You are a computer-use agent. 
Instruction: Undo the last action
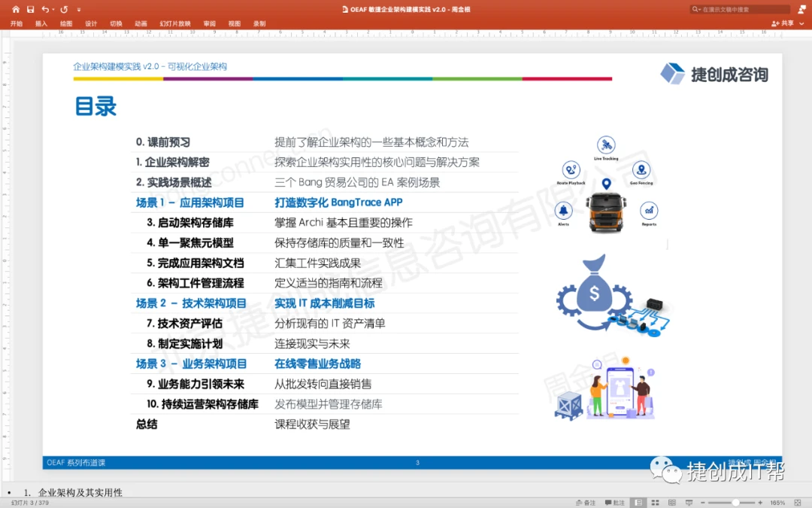[x=46, y=9]
